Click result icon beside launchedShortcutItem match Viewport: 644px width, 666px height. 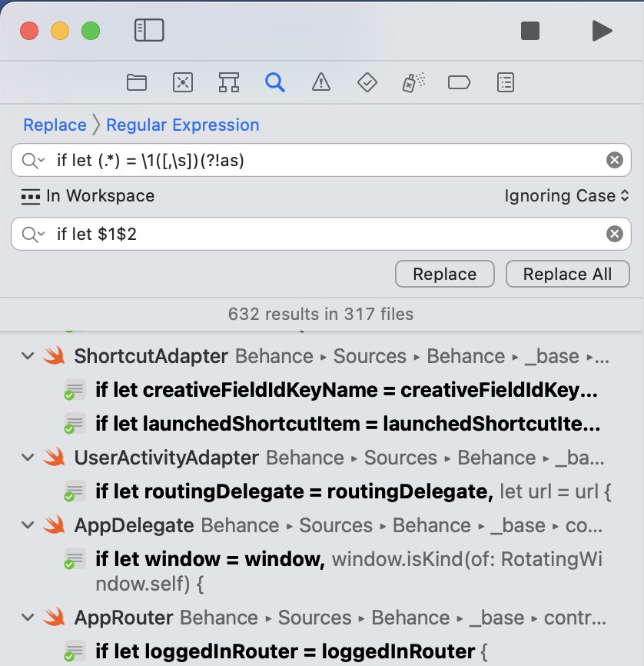click(75, 424)
